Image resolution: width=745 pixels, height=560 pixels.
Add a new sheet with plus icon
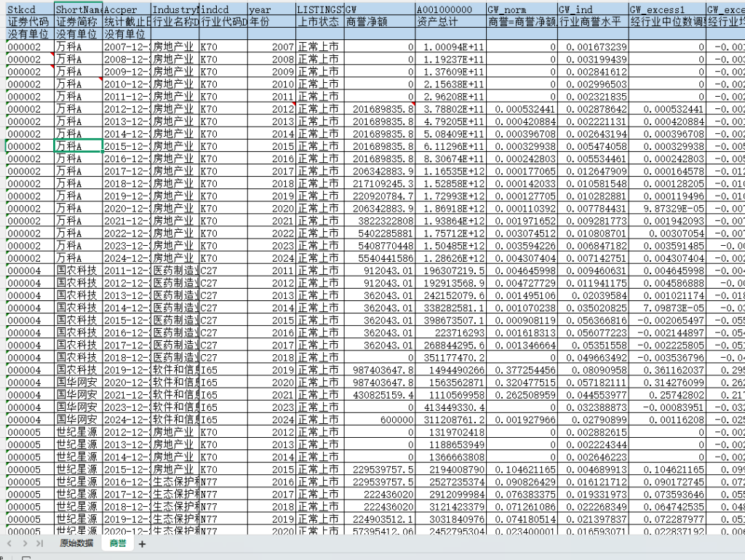[x=142, y=544]
